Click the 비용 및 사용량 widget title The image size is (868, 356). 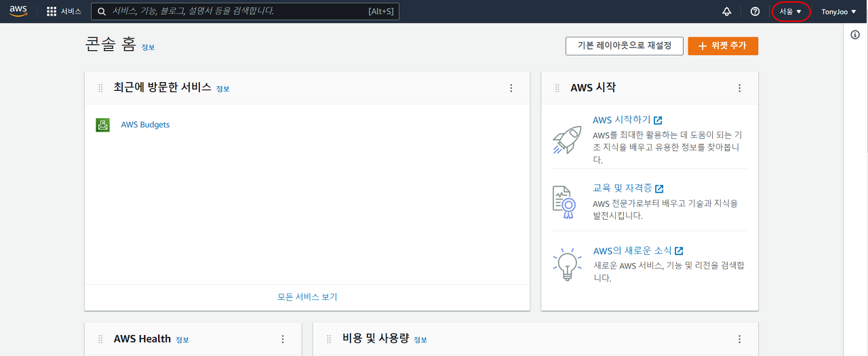pos(376,338)
